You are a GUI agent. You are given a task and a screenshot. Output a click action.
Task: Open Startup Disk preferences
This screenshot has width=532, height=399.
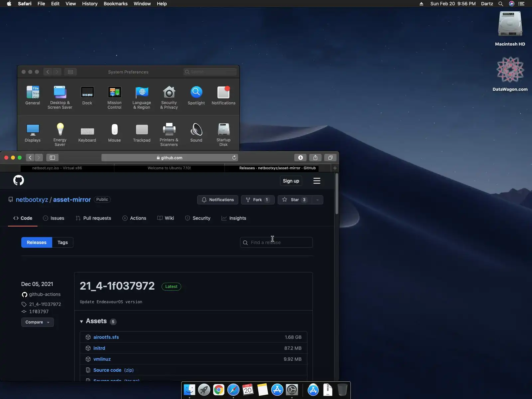[x=223, y=135]
